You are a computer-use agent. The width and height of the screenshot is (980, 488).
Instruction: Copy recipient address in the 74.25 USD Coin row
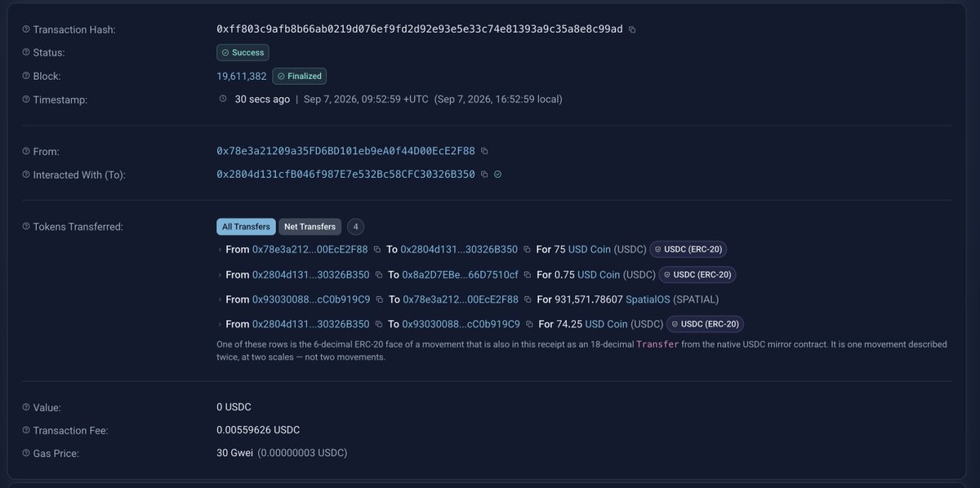point(529,324)
